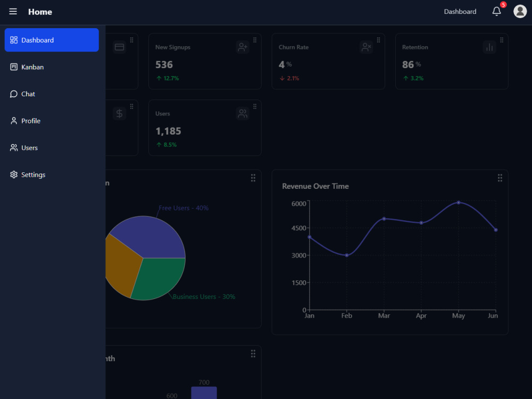The height and width of the screenshot is (399, 532).
Task: Click the Dashboard link in the header
Action: (460, 12)
